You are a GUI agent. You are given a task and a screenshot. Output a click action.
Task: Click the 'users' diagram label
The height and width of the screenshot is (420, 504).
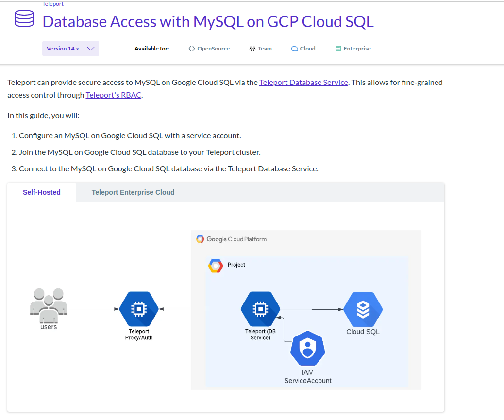[49, 327]
